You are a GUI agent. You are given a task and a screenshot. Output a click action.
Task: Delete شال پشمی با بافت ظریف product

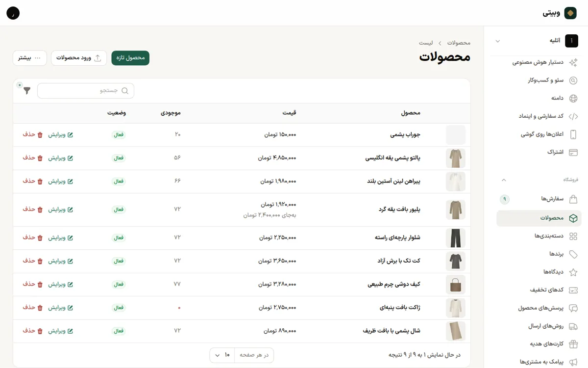point(33,331)
